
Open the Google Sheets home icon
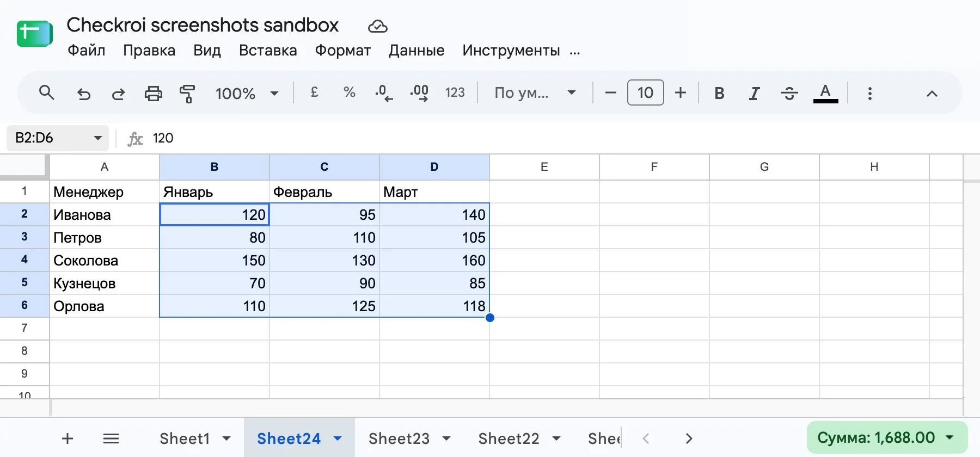click(34, 34)
